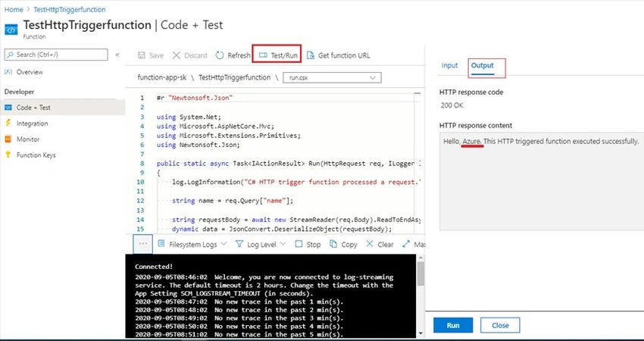Maximize the log console panel
This screenshot has width=644, height=341.
(x=414, y=245)
